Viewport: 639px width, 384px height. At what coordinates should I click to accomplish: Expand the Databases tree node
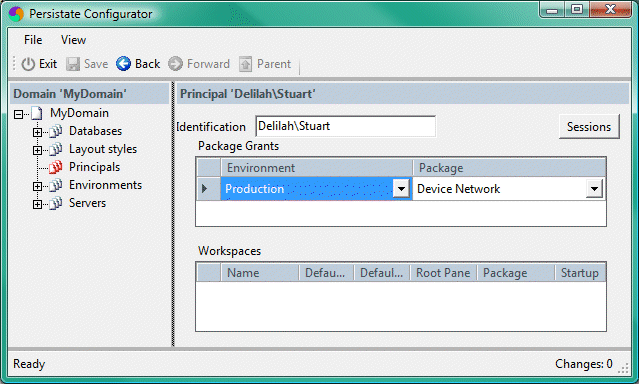pos(37,132)
